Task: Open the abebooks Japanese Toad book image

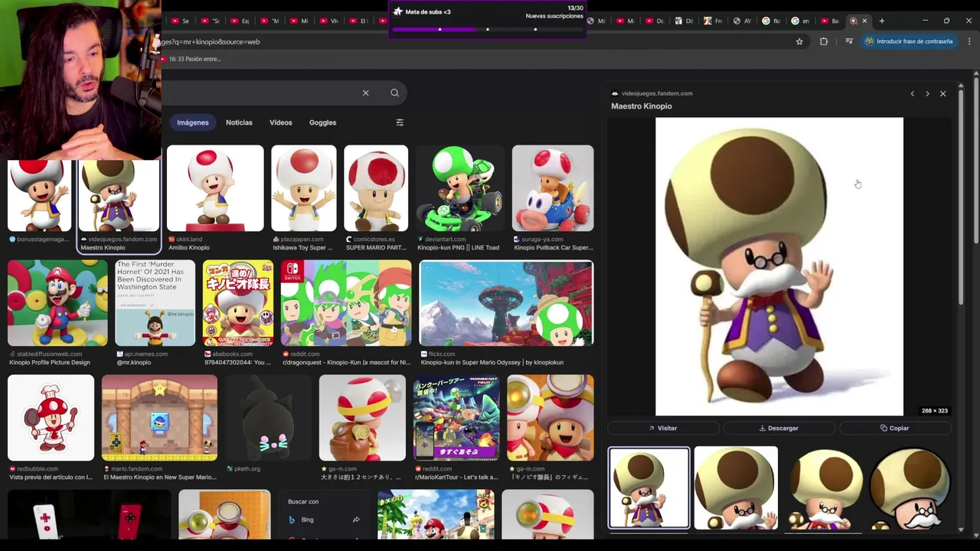Action: tap(238, 303)
